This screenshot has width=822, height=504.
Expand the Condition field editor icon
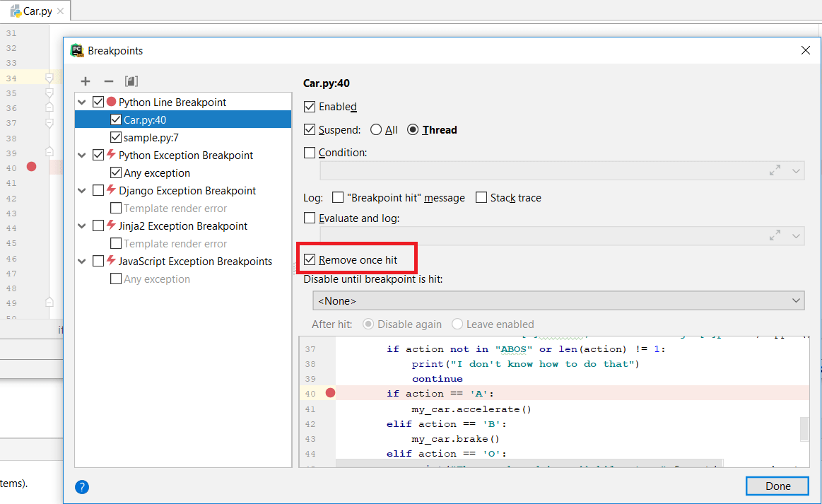click(775, 170)
